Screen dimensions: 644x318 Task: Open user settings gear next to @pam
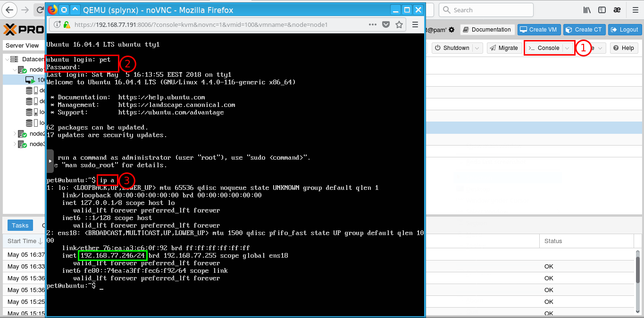pos(452,30)
